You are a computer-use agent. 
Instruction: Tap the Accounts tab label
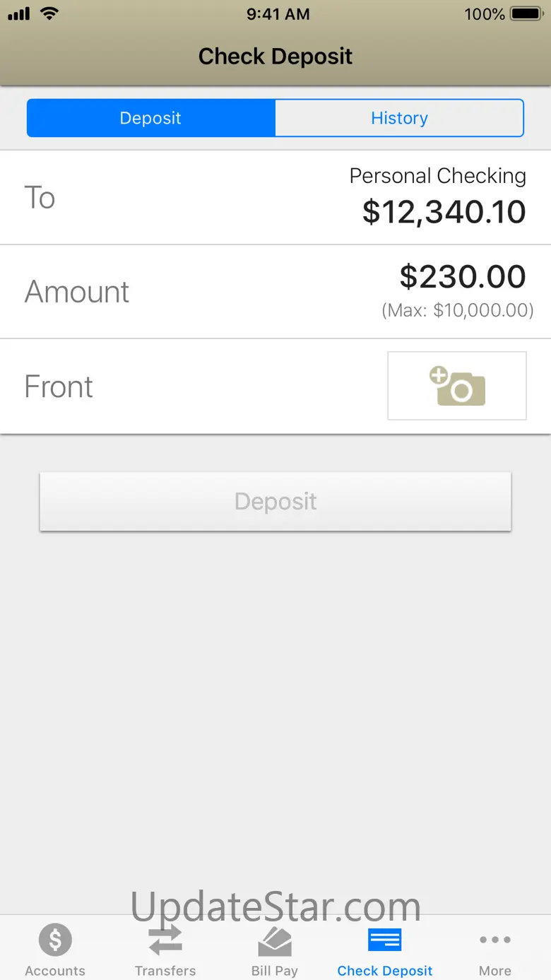[55, 971]
